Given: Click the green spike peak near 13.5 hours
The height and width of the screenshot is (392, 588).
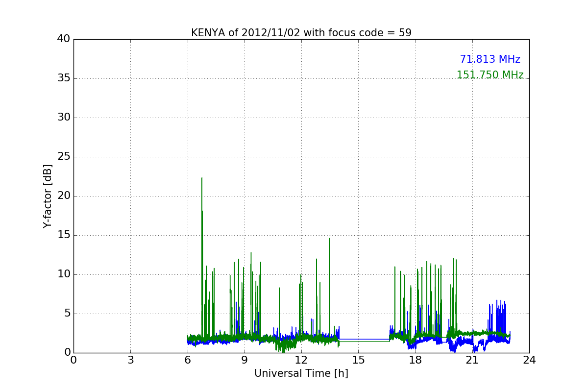Looking at the screenshot, I should tap(329, 239).
